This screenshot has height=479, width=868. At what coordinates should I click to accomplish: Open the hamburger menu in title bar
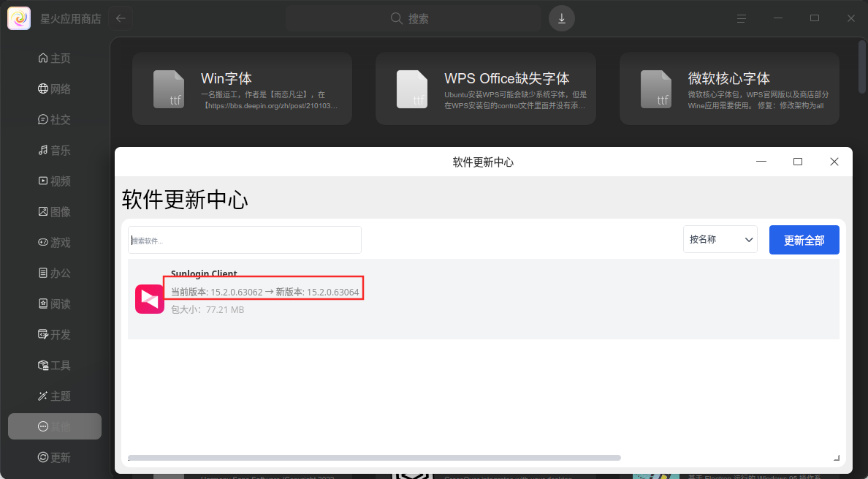(x=742, y=18)
